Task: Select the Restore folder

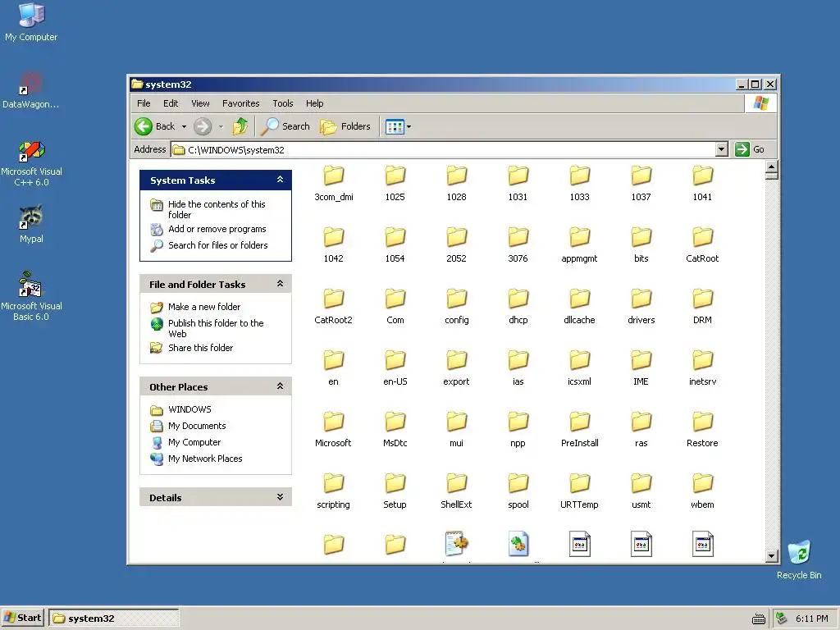Action: click(702, 430)
